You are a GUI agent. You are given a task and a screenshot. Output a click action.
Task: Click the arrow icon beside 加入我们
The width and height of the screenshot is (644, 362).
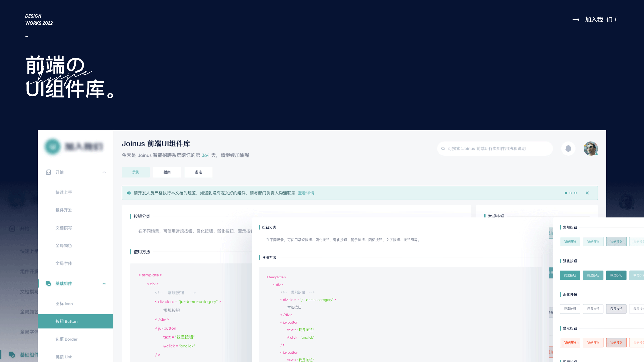point(576,20)
